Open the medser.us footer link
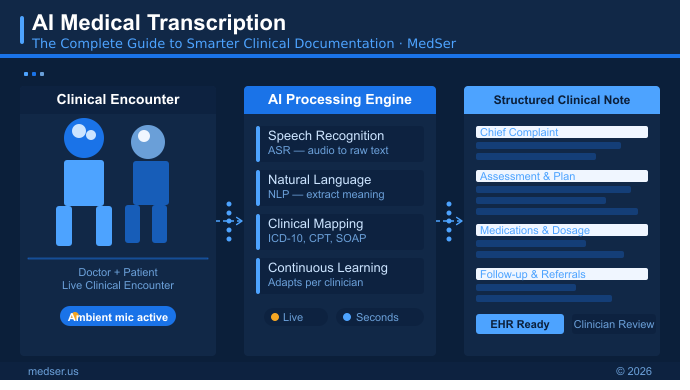This screenshot has height=390, width=690. tap(53, 372)
